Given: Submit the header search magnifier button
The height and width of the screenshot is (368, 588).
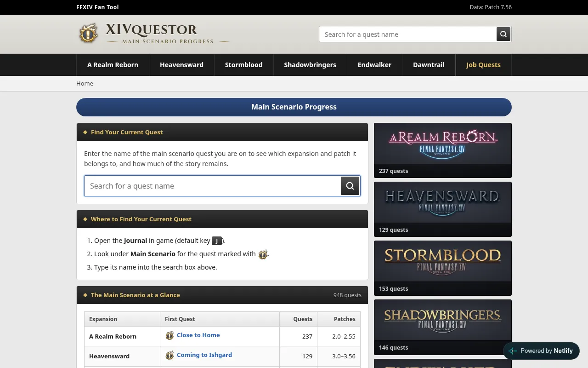Looking at the screenshot, I should [x=503, y=34].
